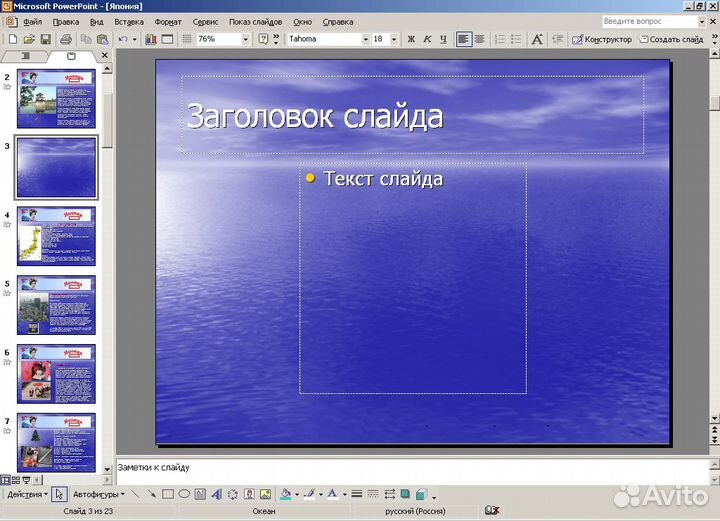The image size is (720, 521).
Task: Insert a diagram or organization chart
Action: pos(233,494)
